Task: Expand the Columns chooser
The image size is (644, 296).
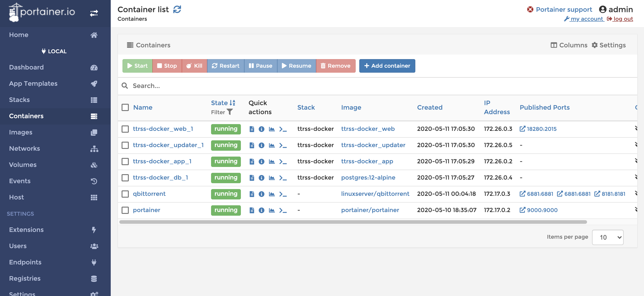Action: 569,45
